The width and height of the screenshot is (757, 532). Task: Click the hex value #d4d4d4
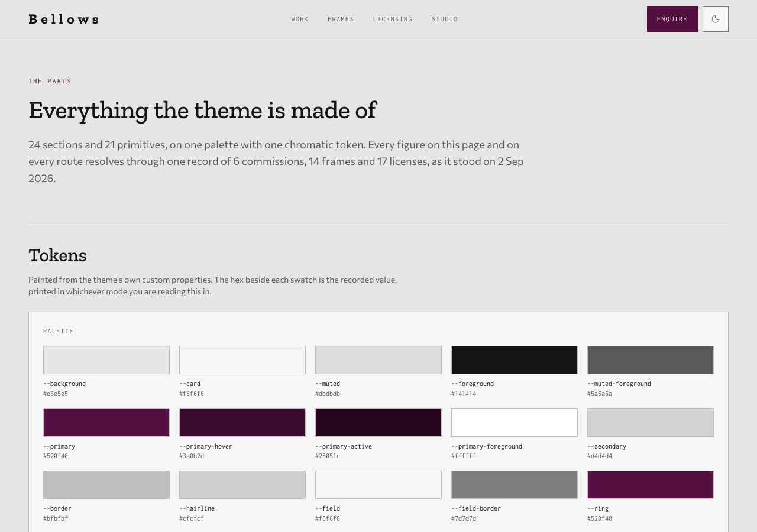(600, 456)
